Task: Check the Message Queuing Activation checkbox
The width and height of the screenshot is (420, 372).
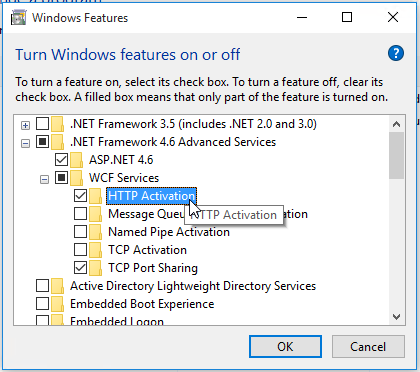Action: pos(80,214)
